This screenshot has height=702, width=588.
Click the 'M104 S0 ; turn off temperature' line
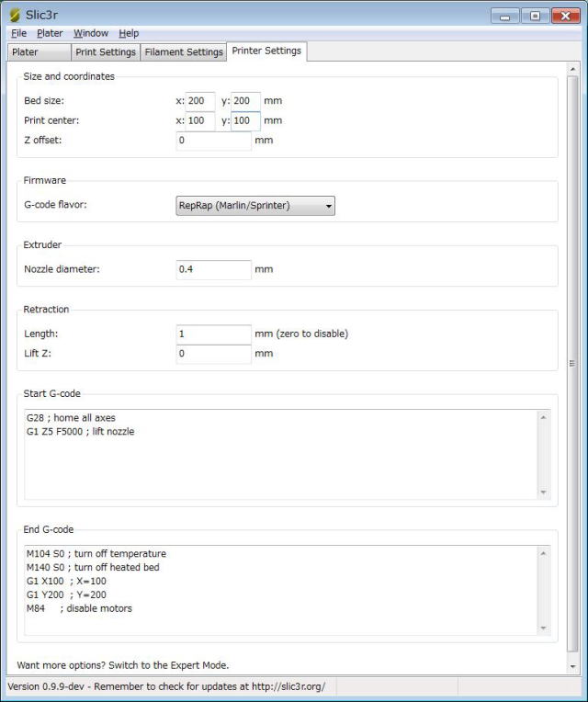point(96,554)
